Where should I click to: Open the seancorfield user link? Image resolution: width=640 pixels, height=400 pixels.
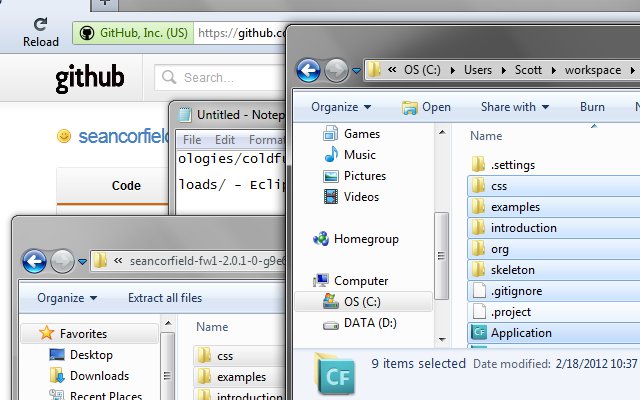124,136
